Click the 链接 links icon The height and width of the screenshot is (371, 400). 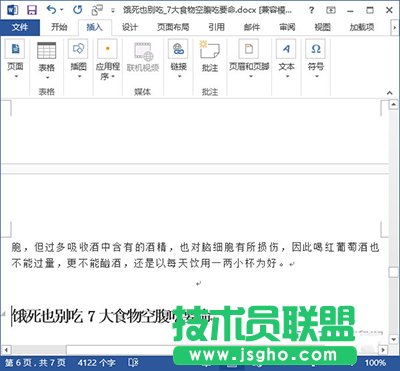[178, 49]
